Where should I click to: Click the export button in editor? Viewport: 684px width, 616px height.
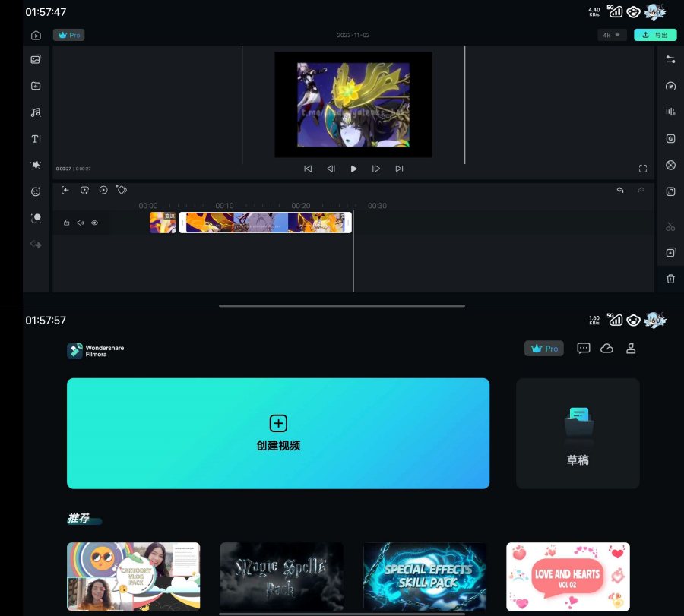point(655,35)
